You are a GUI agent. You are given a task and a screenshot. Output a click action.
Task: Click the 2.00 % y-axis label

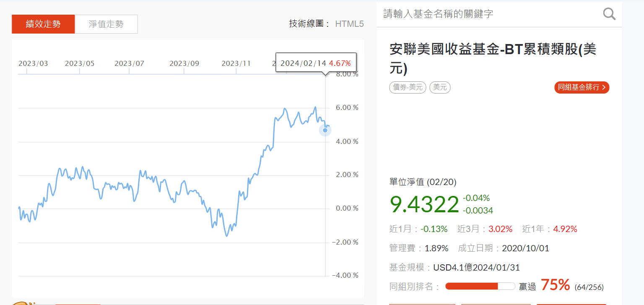(x=347, y=175)
